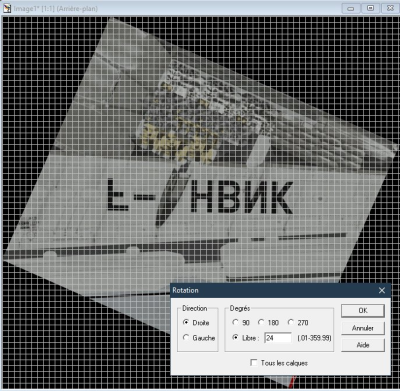Screen dimensions: 400x391
Task: Confirm rotation with the OK button
Action: tap(363, 310)
